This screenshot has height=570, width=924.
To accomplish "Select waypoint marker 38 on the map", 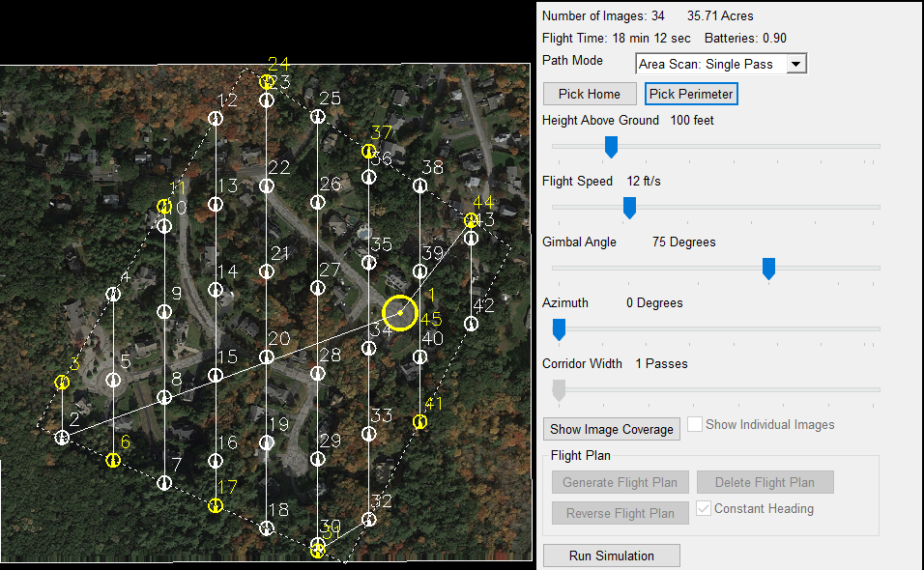I will pos(419,185).
